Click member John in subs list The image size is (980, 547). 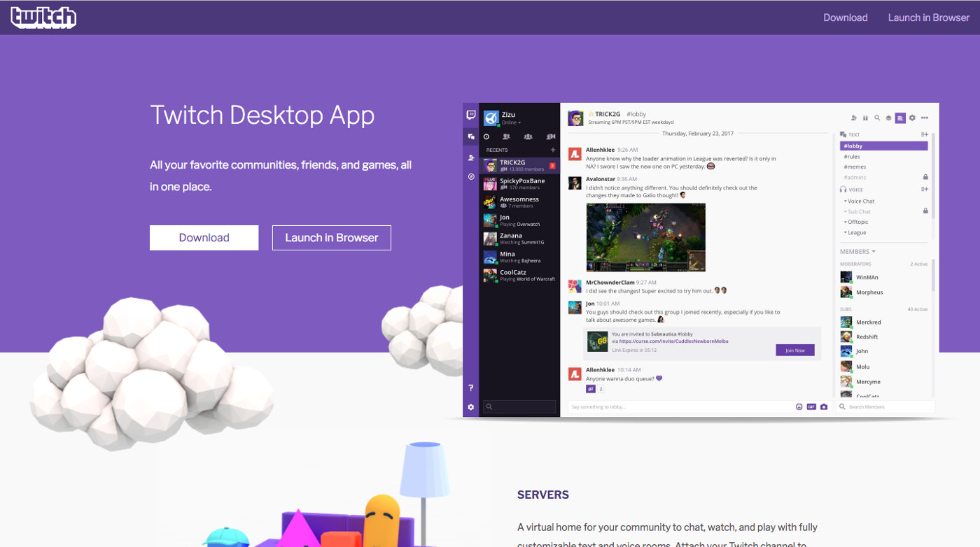point(861,351)
